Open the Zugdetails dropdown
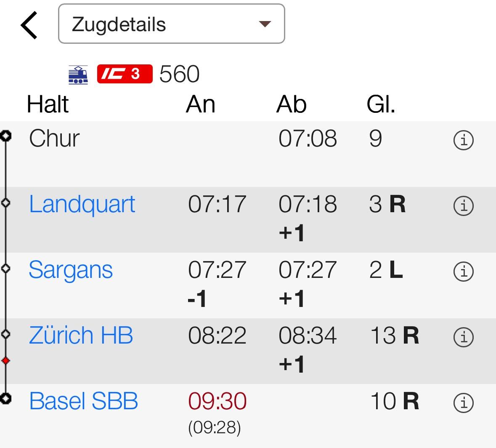The width and height of the screenshot is (496, 448). [x=172, y=24]
